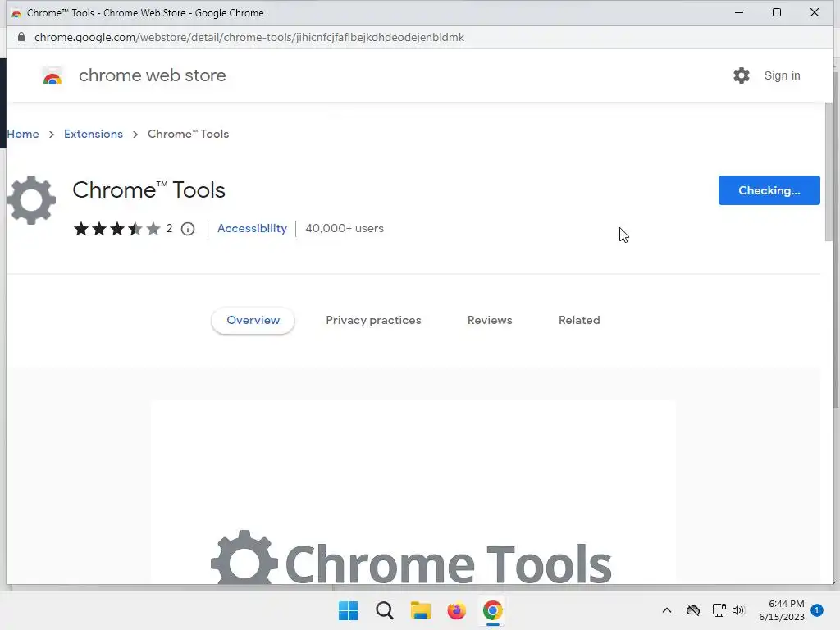Click the page vertical scrollbar thumb
The width and height of the screenshot is (840, 630).
829,171
